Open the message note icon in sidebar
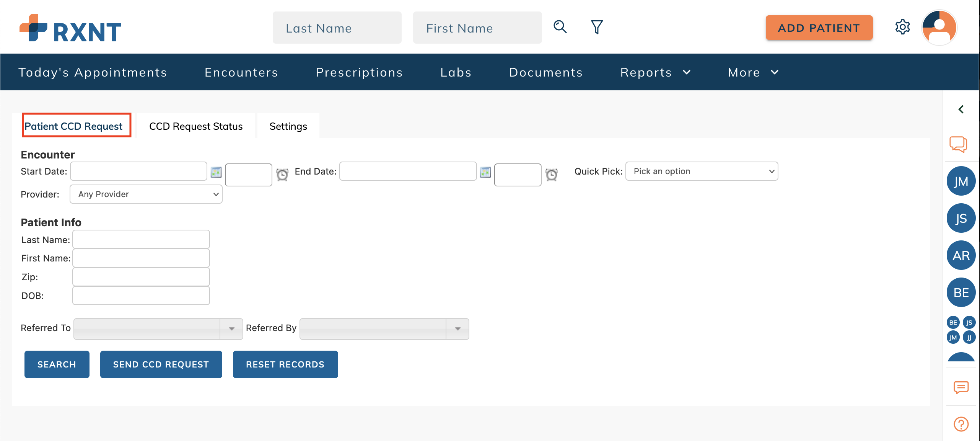The width and height of the screenshot is (980, 441). (961, 387)
